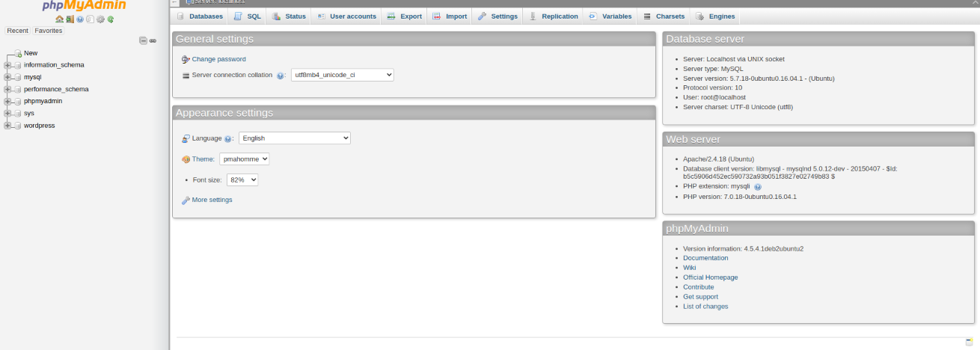This screenshot has height=350, width=980.
Task: Click the log out door icon
Action: coord(70,19)
